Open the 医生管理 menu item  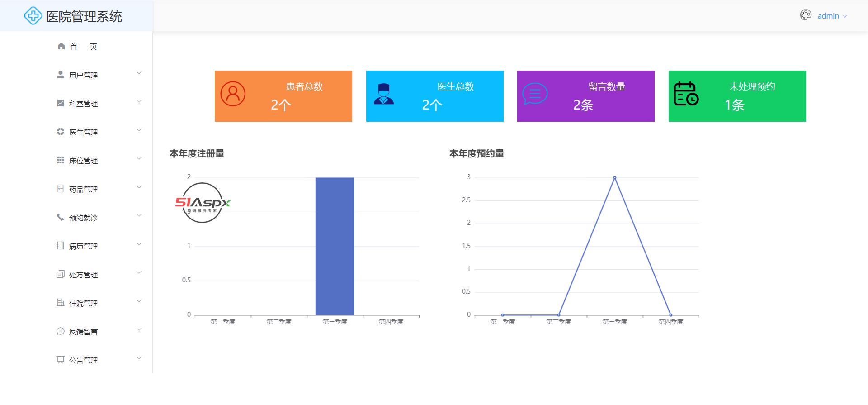pyautogui.click(x=83, y=132)
